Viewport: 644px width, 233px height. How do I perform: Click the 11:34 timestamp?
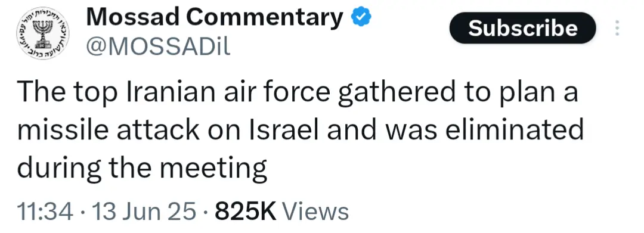[45, 212]
